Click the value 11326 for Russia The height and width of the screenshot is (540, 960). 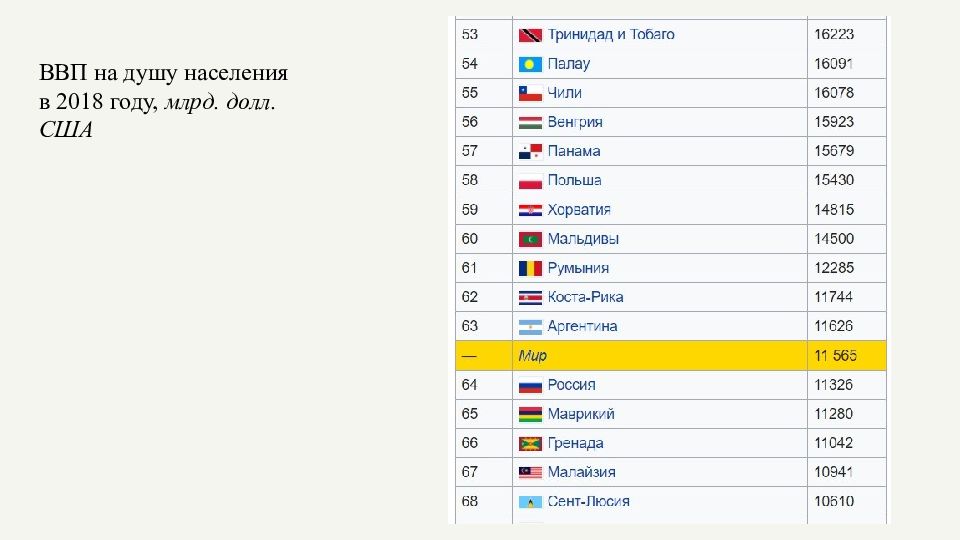(x=833, y=385)
